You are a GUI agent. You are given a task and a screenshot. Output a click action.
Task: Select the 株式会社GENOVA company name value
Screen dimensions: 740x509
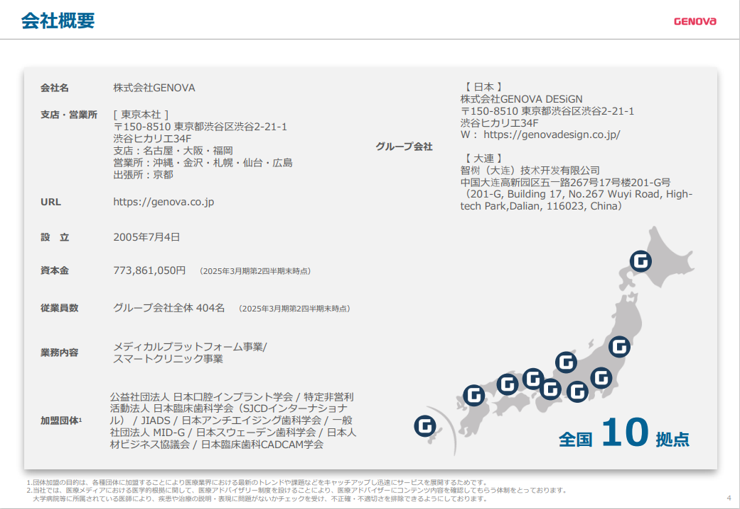pyautogui.click(x=154, y=88)
